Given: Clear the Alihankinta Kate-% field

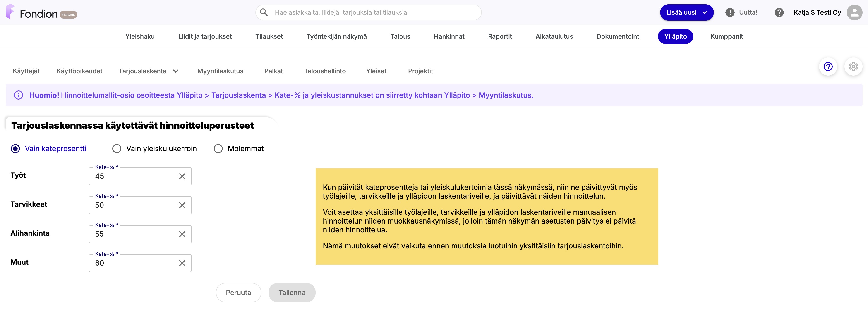Looking at the screenshot, I should [x=182, y=234].
